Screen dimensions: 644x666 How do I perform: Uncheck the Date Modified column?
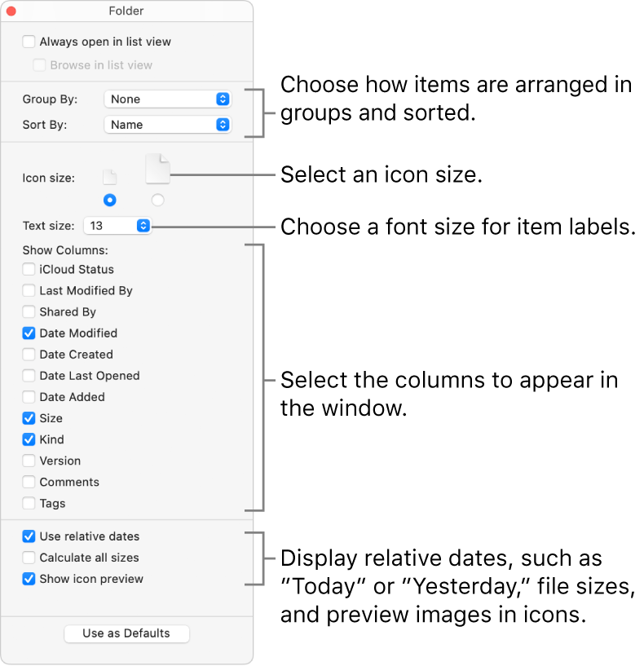(x=29, y=333)
